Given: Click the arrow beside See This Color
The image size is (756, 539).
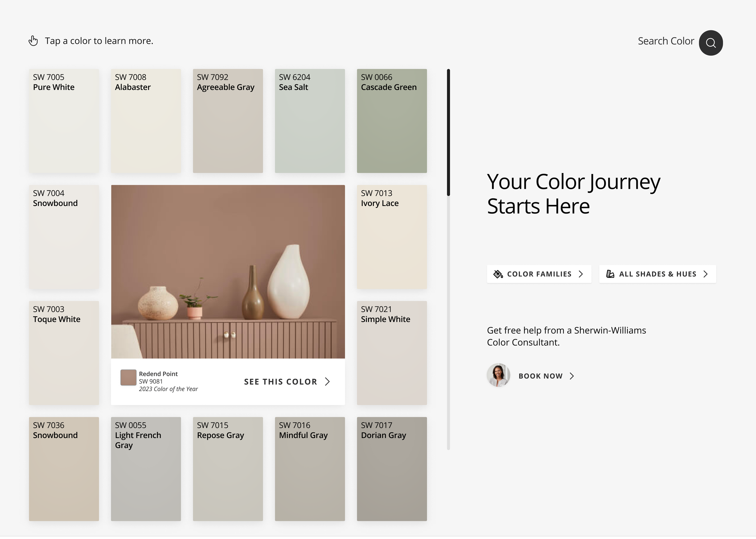Looking at the screenshot, I should [x=327, y=382].
